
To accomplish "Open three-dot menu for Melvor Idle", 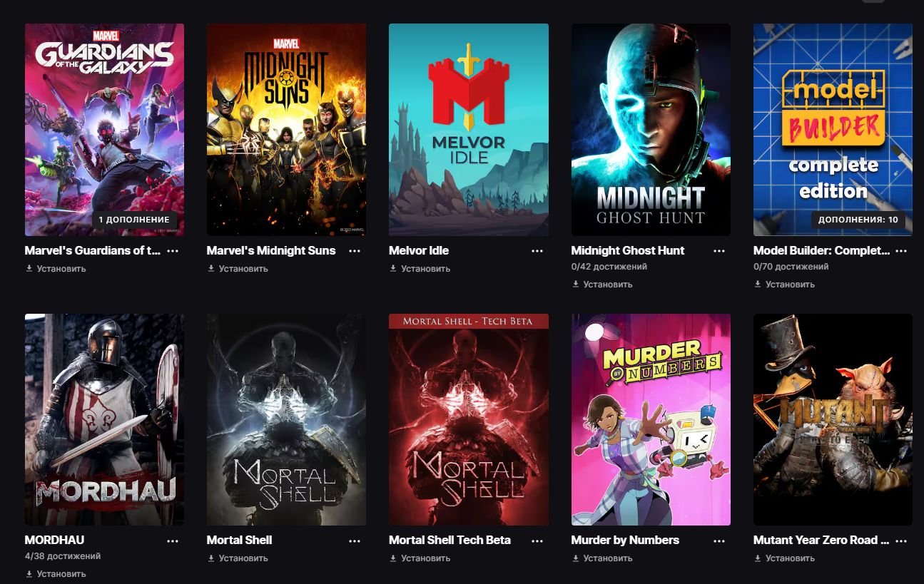I will point(537,251).
